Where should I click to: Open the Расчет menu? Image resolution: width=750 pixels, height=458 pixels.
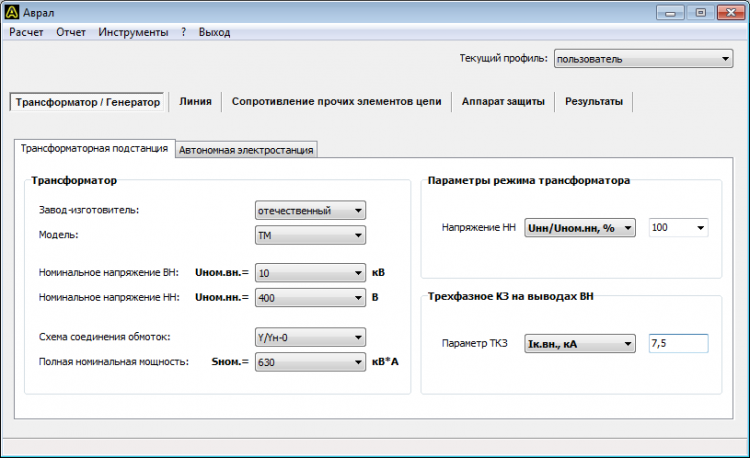tap(28, 32)
